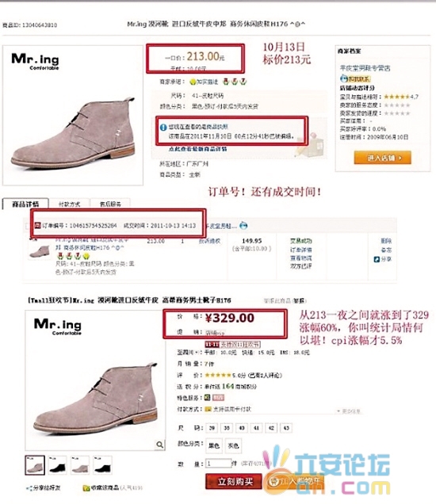The image size is (436, 504).
Task: Click the share icon beside 分享
Action: [x=377, y=259]
